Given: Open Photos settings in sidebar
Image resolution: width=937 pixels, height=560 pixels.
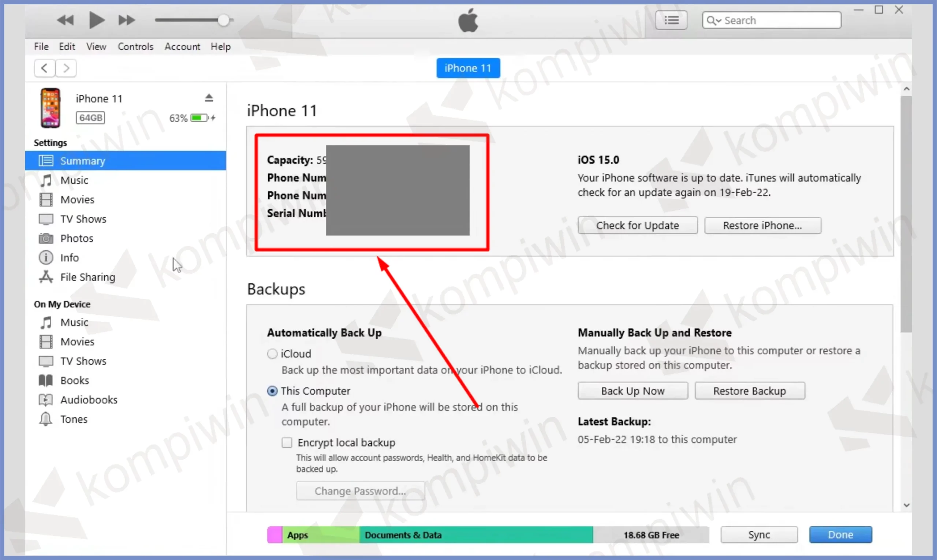Looking at the screenshot, I should [x=76, y=239].
